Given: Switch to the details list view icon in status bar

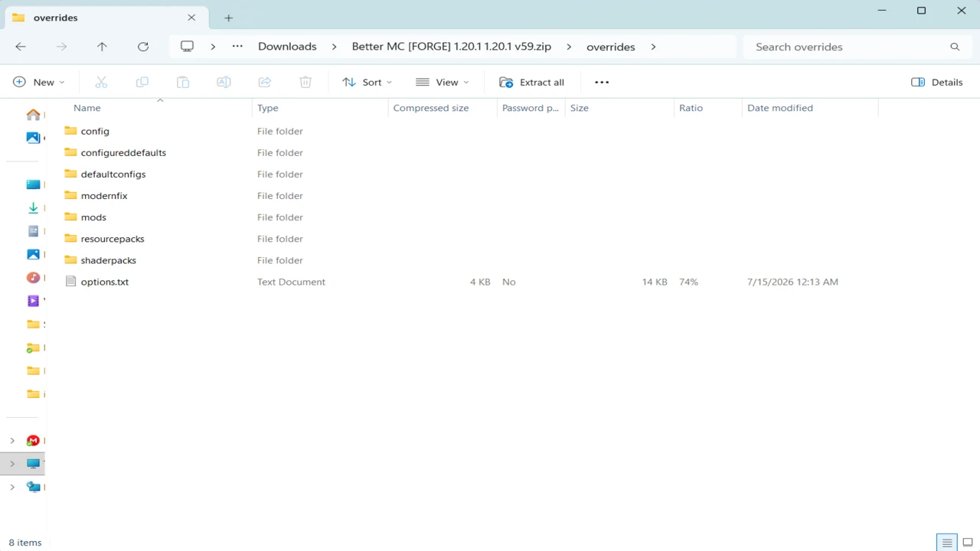Looking at the screenshot, I should pos(947,543).
